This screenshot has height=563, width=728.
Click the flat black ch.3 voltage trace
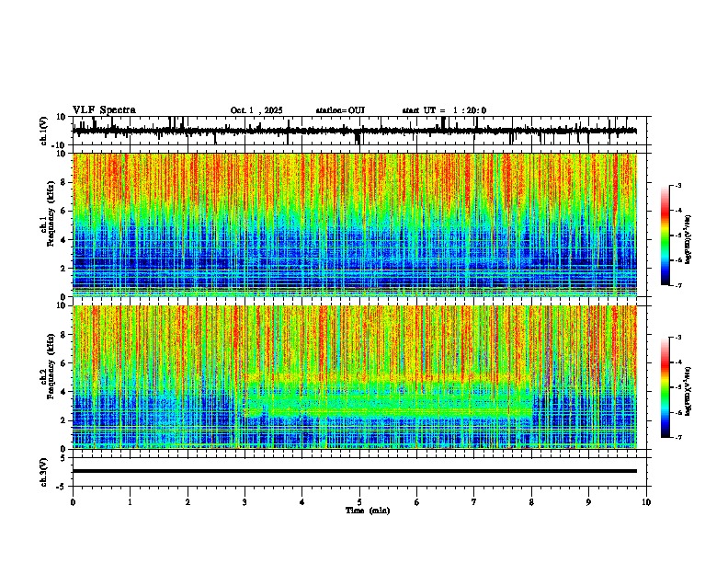tap(355, 471)
